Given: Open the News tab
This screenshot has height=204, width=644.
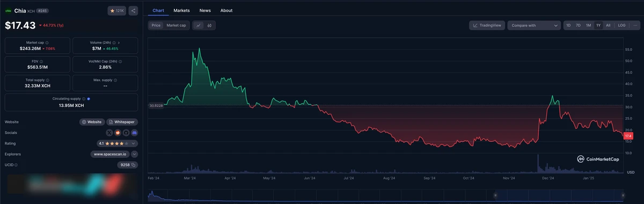Looking at the screenshot, I should 205,10.
